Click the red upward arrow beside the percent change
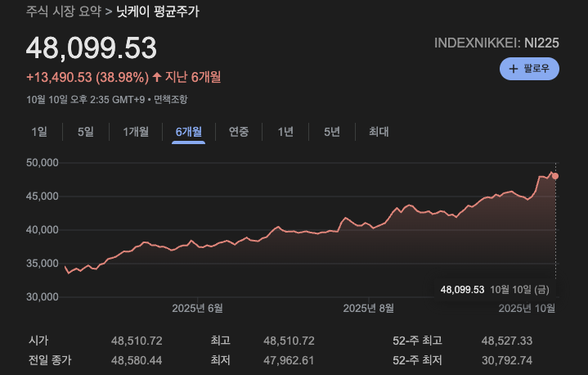 click(x=157, y=78)
